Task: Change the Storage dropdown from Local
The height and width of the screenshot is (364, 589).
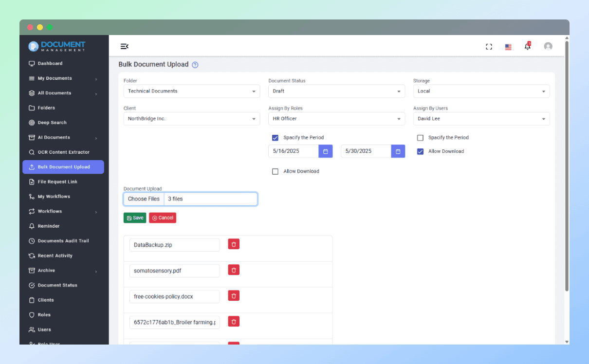Action: pos(481,91)
